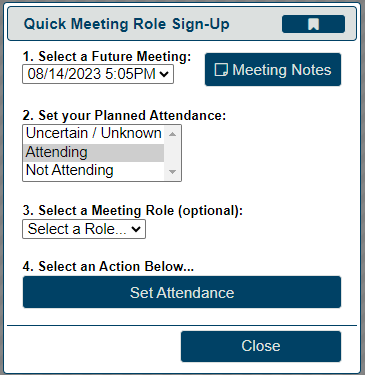
Task: Click the arrow beside 08/14/2023 5:05PM
Action: click(x=164, y=74)
